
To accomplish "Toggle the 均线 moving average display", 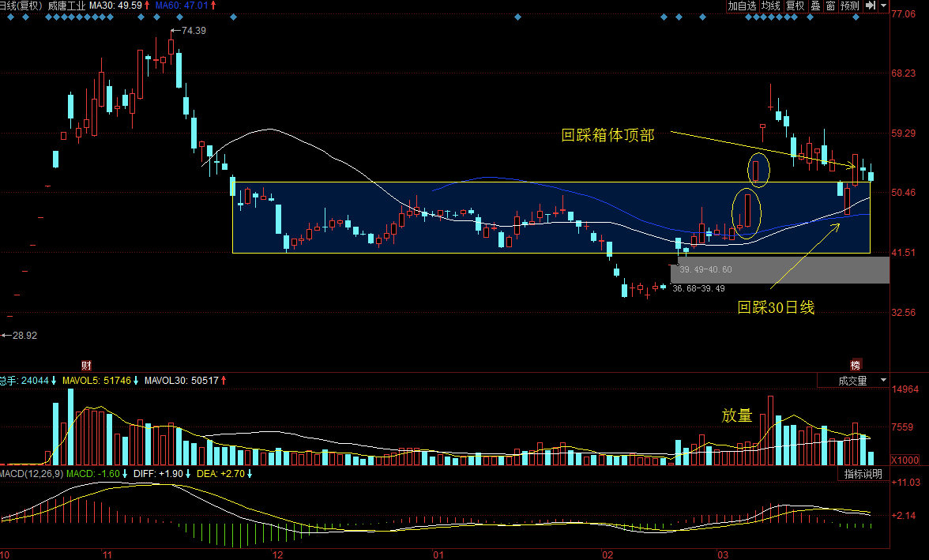I will pos(770,6).
